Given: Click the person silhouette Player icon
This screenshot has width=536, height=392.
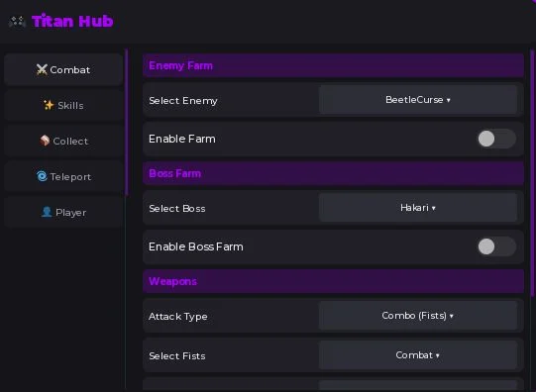Looking at the screenshot, I should [47, 212].
